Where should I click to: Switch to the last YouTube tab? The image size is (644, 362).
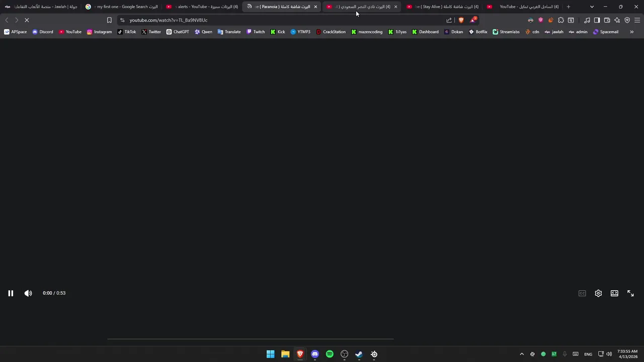[523, 7]
